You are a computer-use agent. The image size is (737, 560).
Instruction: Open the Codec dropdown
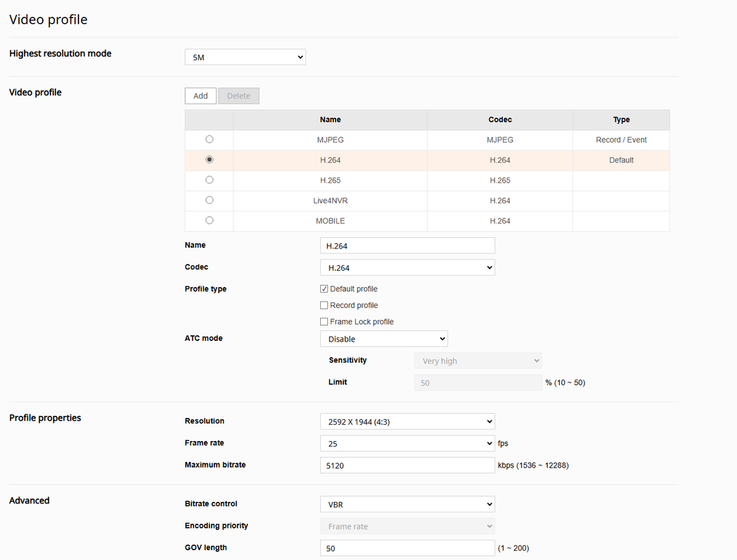click(x=407, y=267)
